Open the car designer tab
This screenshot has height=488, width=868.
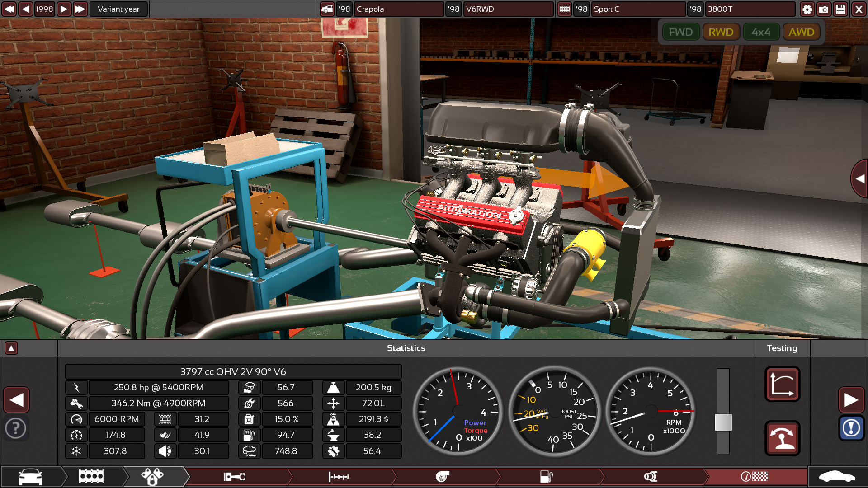31,477
